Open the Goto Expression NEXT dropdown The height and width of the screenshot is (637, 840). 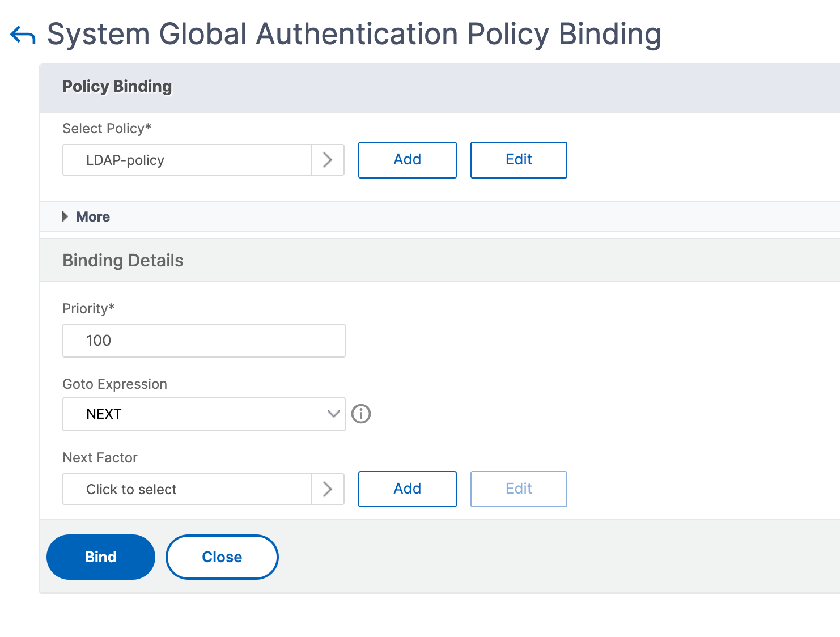[204, 414]
